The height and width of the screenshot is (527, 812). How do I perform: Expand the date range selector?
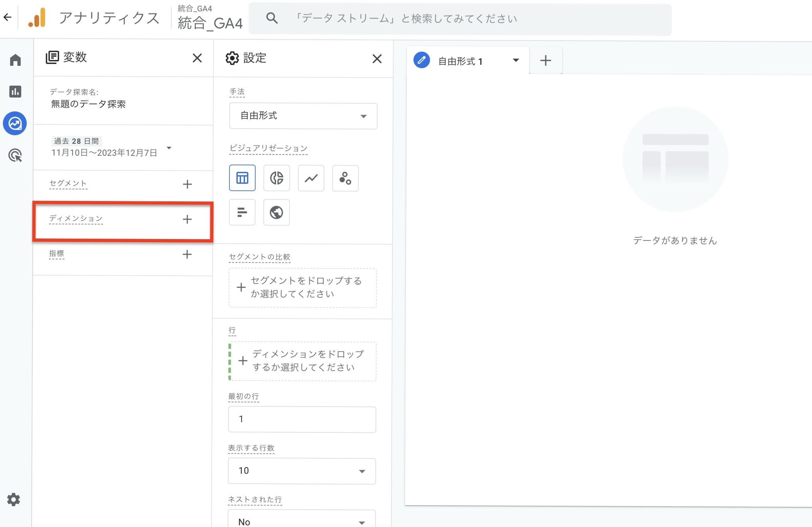(169, 147)
